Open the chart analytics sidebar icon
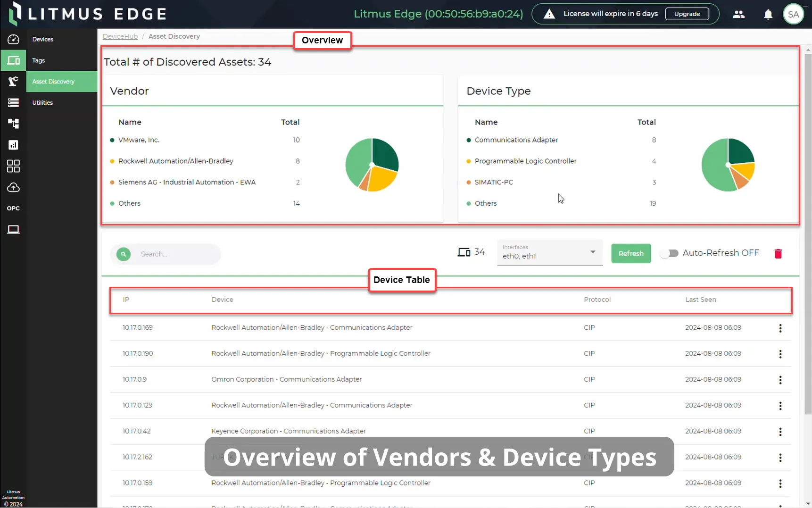The image size is (812, 508). tap(13, 145)
